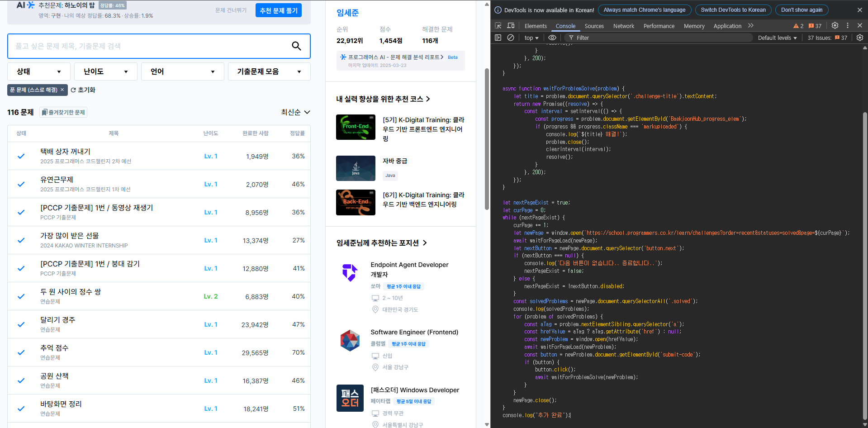
Task: Open the 난이도 filter dropdown
Action: [x=106, y=71]
